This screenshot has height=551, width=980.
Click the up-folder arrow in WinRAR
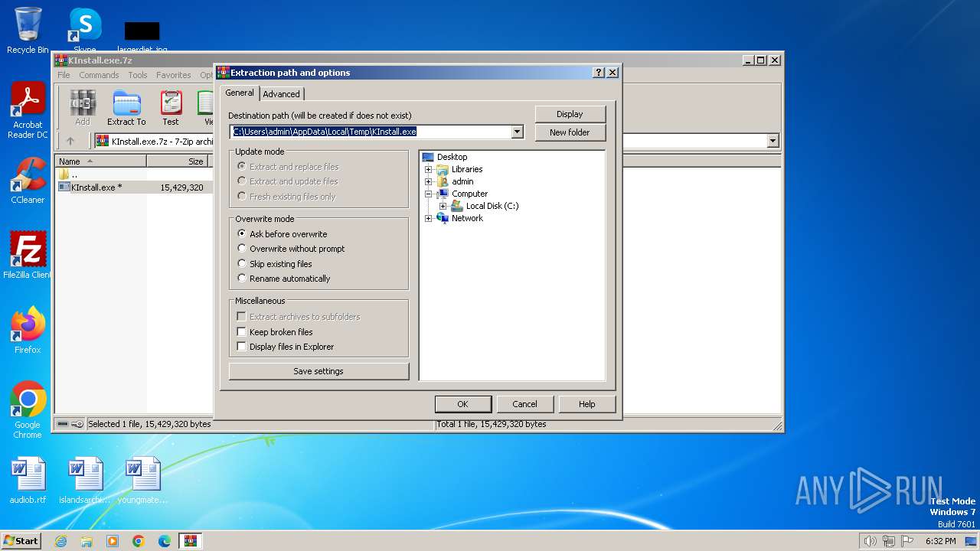[x=70, y=141]
